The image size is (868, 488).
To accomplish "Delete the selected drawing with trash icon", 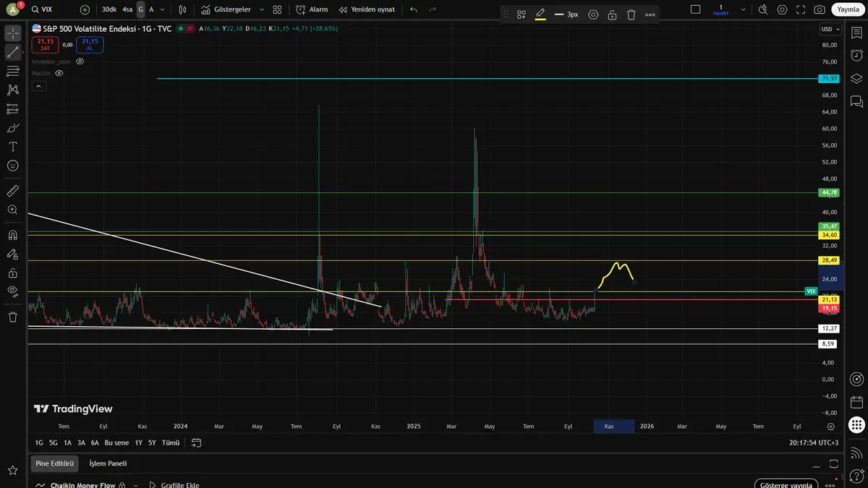I will point(631,14).
